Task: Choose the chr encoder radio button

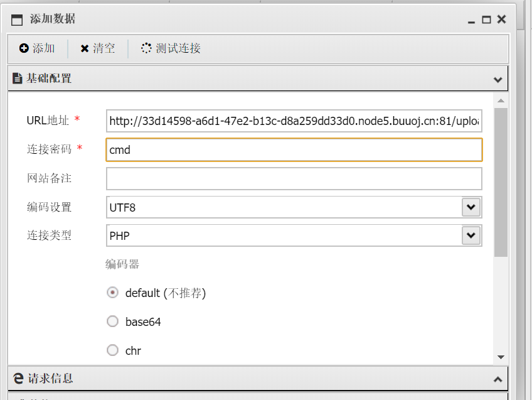Action: tap(113, 350)
